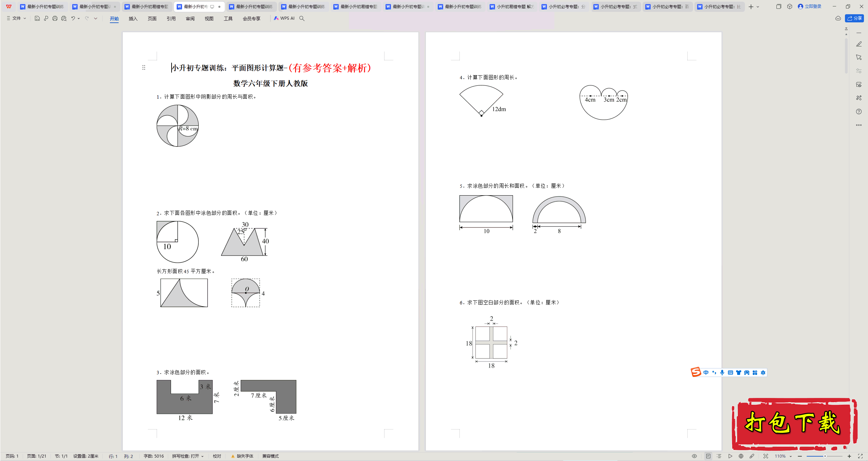Screen dimensions: 868x461
Task: Click the 分享 share button
Action: (x=854, y=18)
